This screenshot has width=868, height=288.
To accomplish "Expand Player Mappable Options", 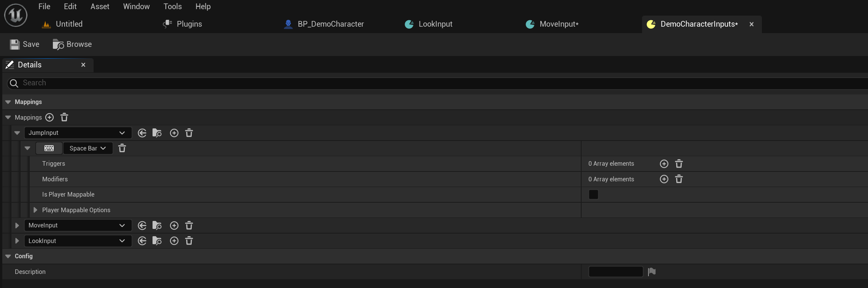I will tap(35, 210).
